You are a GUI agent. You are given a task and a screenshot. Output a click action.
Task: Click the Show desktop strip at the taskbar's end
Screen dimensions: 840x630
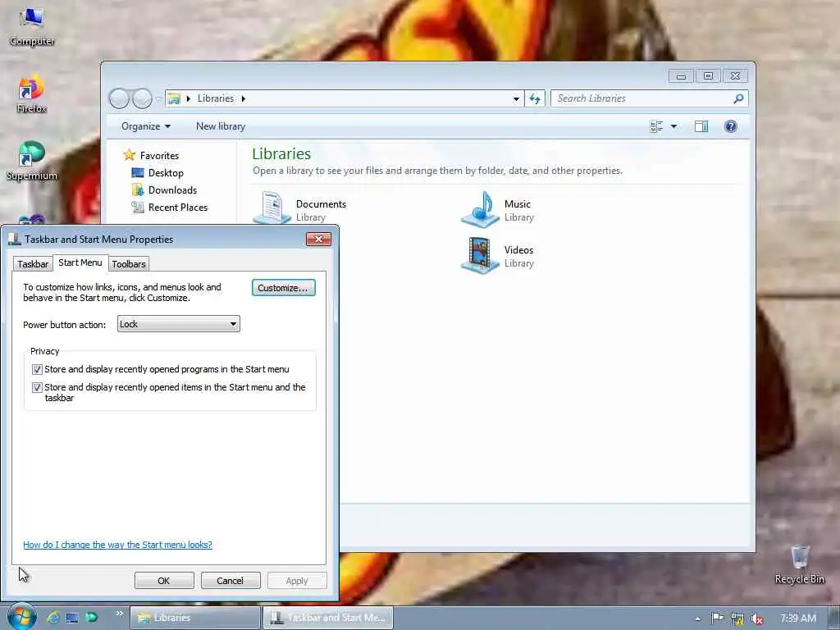[x=834, y=618]
